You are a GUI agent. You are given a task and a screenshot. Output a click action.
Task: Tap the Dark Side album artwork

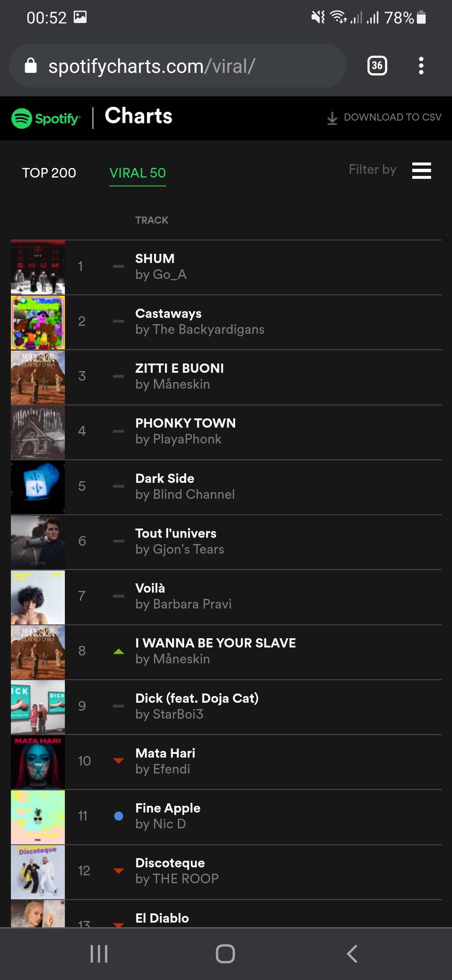click(38, 488)
